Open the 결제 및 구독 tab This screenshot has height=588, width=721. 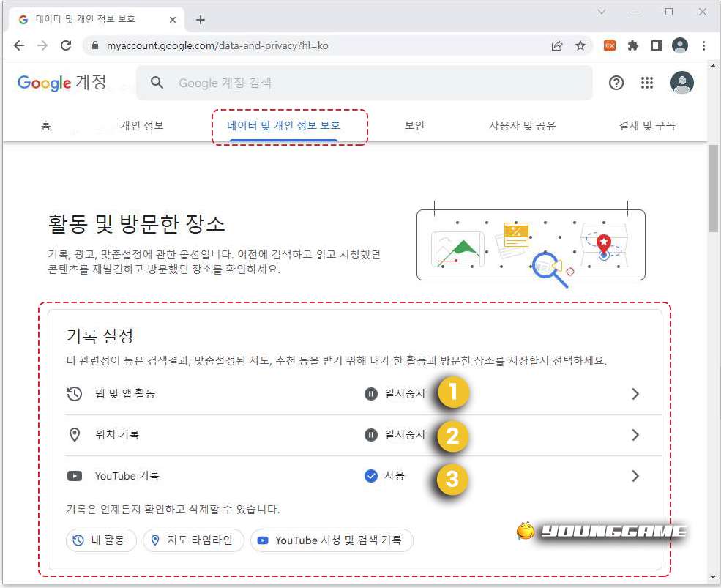click(x=647, y=126)
